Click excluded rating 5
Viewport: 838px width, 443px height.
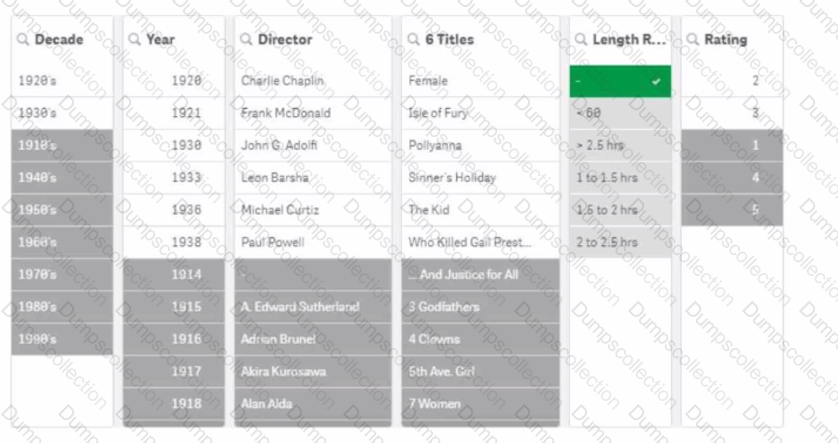[732, 210]
